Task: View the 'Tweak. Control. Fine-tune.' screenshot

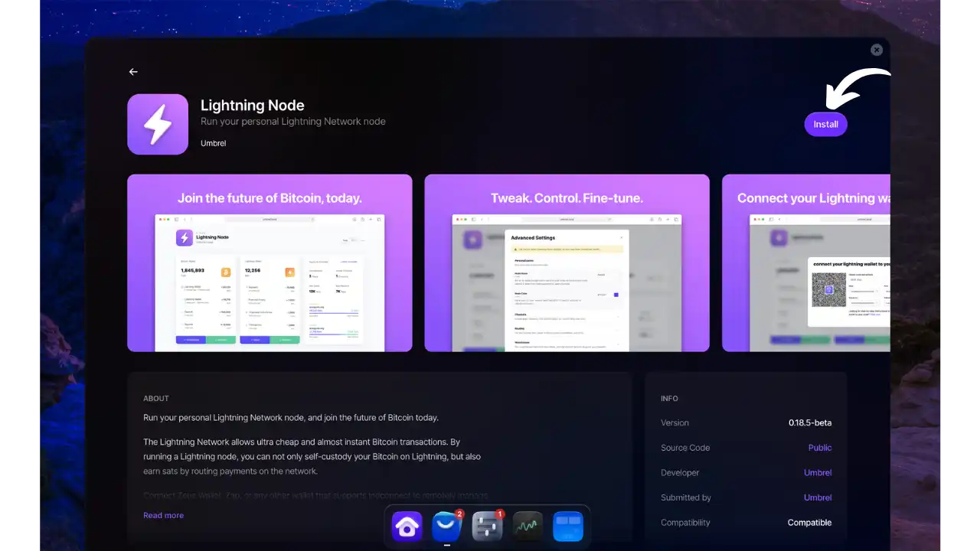Action: point(567,262)
